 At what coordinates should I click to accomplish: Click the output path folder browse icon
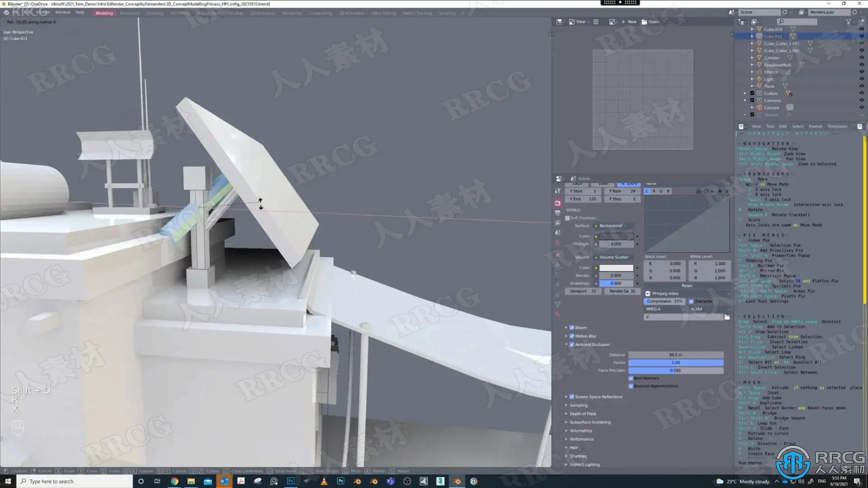(x=727, y=317)
